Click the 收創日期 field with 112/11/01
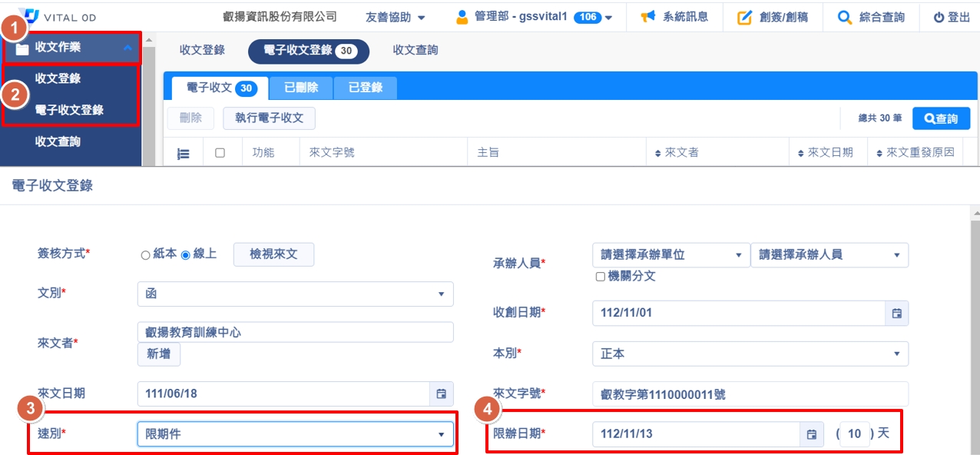This screenshot has width=980, height=455. click(740, 313)
